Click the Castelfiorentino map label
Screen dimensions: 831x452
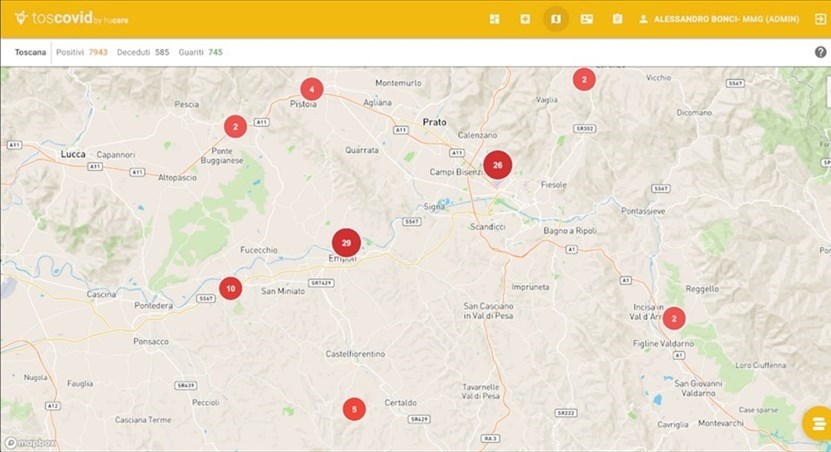pos(355,353)
